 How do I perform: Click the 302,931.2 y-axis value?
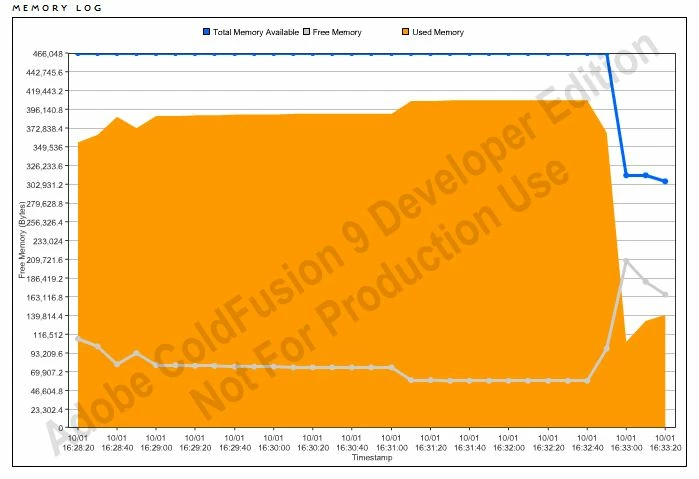44,185
